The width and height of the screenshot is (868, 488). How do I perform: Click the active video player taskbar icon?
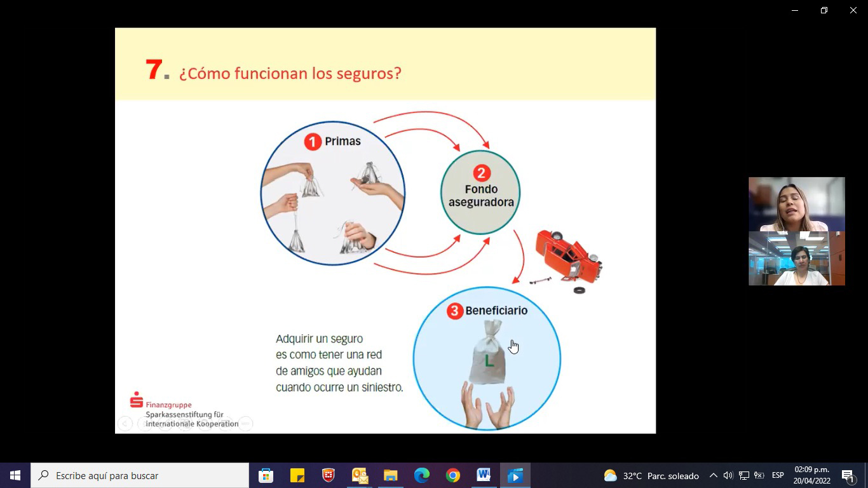pyautogui.click(x=515, y=475)
